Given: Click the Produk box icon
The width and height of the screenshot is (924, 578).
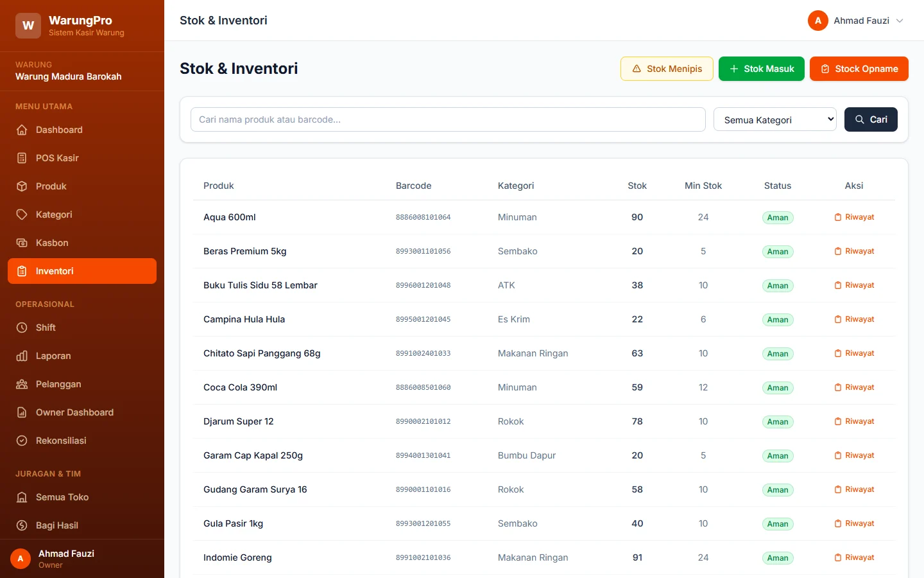Looking at the screenshot, I should 22,186.
